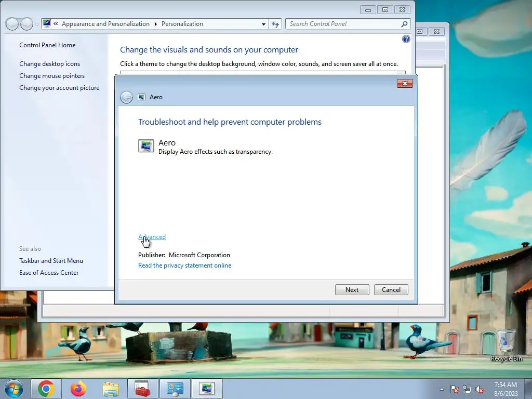Image resolution: width=532 pixels, height=399 pixels.
Task: Show hidden system tray icons
Action: point(442,390)
